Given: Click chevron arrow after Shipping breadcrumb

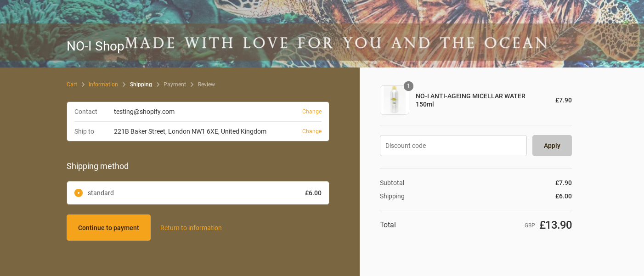Looking at the screenshot, I should click(x=158, y=84).
